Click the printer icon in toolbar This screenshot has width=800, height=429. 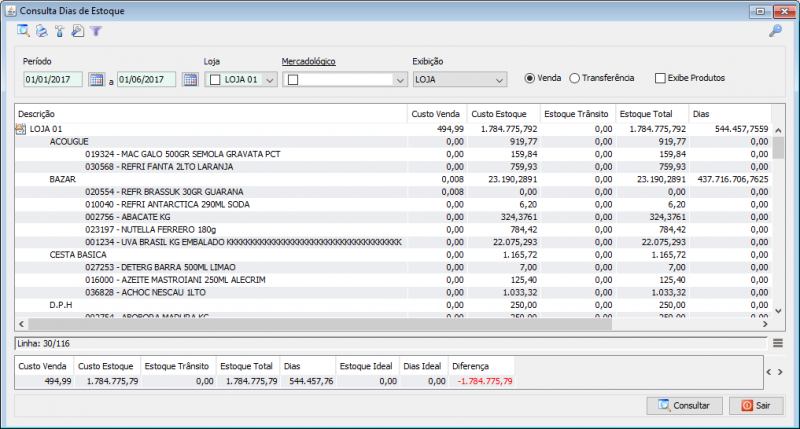(x=42, y=31)
